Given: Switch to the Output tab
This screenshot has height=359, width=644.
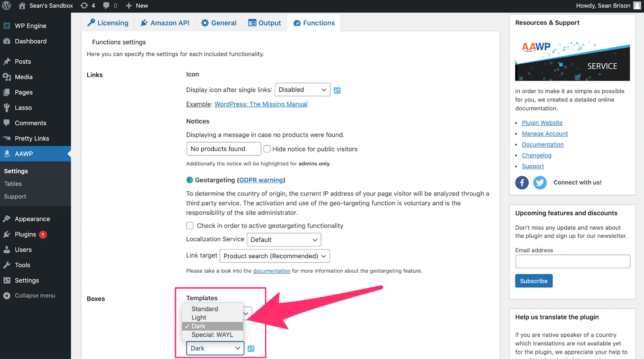Looking at the screenshot, I should point(264,23).
